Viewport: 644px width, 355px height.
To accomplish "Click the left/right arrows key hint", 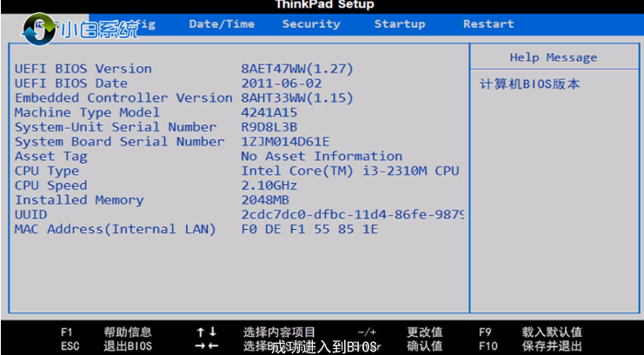I will [206, 346].
